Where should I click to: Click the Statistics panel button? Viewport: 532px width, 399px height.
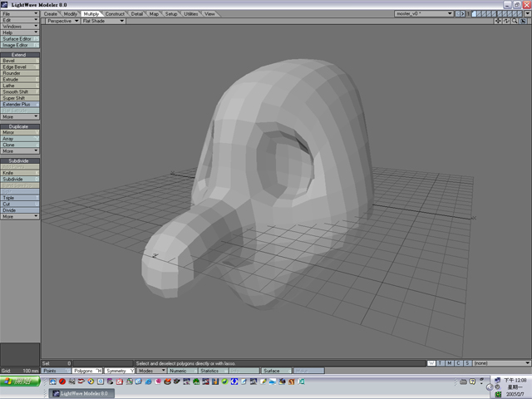tap(214, 371)
